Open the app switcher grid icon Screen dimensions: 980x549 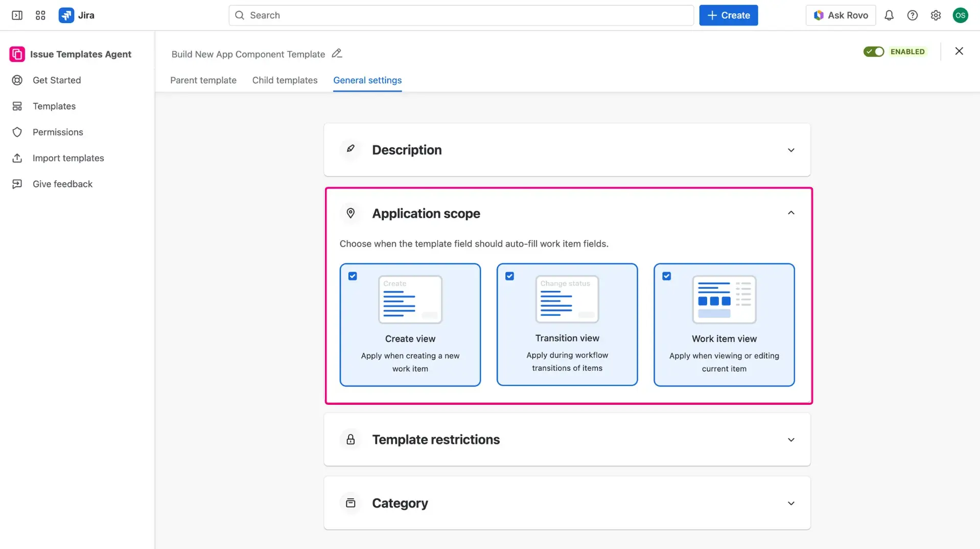coord(40,15)
